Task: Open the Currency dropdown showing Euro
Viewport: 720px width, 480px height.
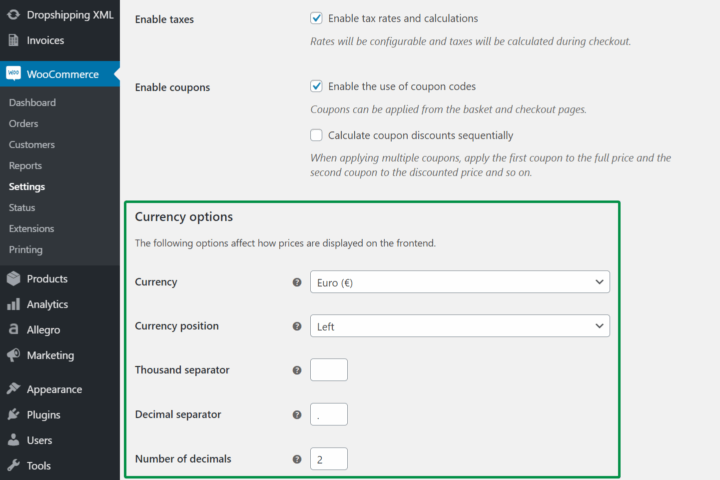Action: pyautogui.click(x=459, y=282)
